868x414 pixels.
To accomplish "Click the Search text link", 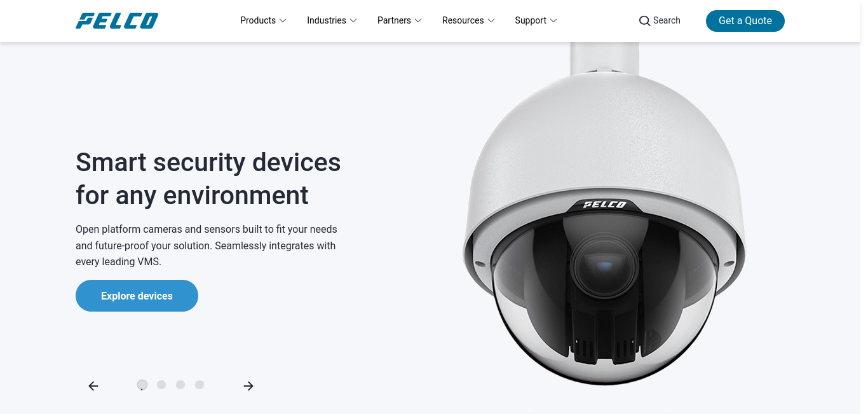I will [667, 20].
